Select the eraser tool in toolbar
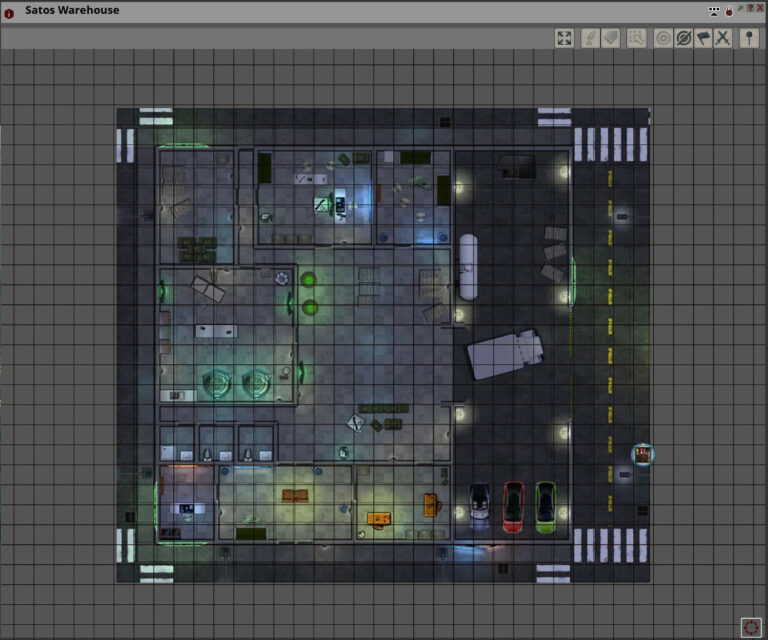 pos(610,38)
